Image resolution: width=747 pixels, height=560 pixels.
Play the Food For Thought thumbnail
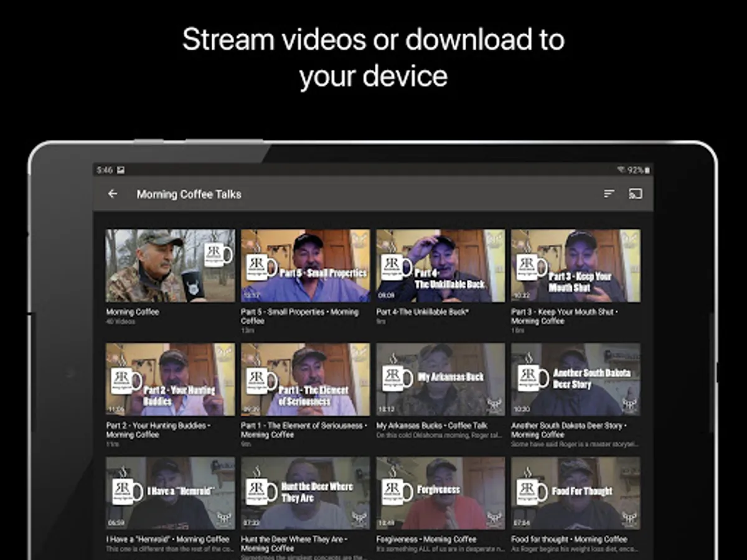(x=576, y=493)
